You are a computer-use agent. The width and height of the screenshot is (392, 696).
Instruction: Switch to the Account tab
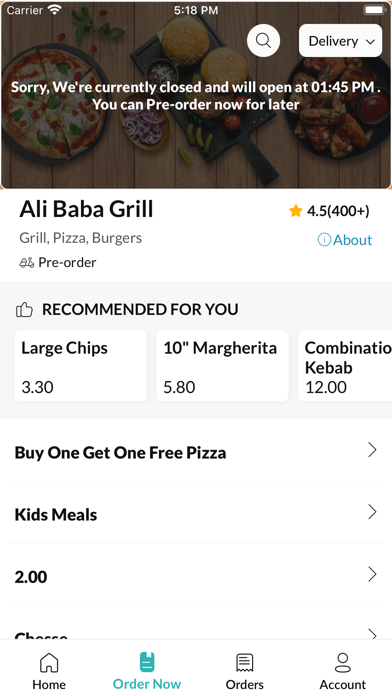click(343, 671)
